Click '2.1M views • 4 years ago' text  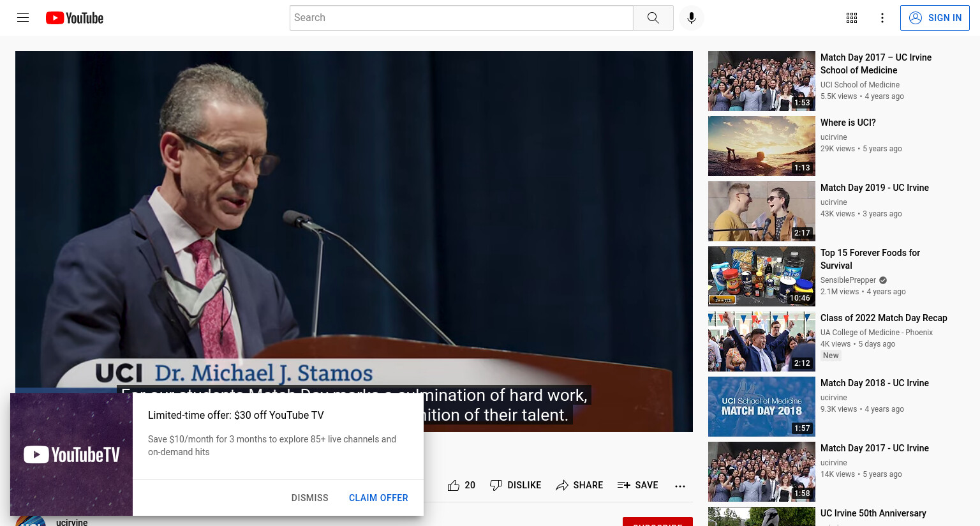863,292
